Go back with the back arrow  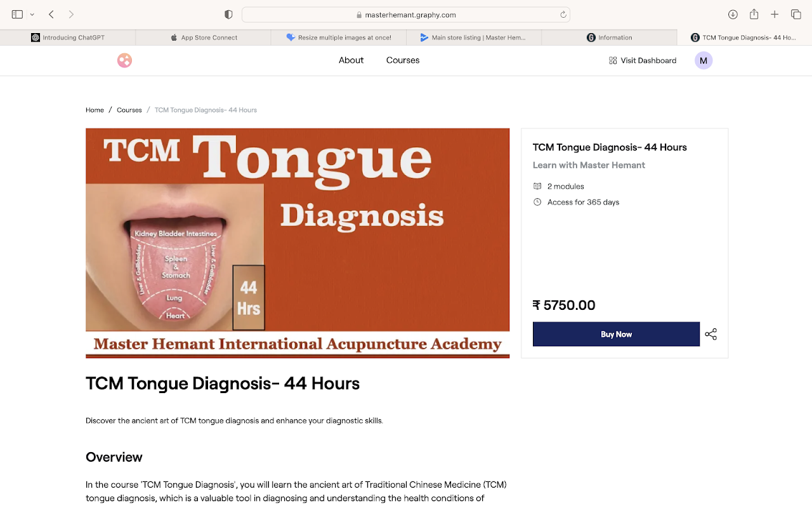point(51,14)
